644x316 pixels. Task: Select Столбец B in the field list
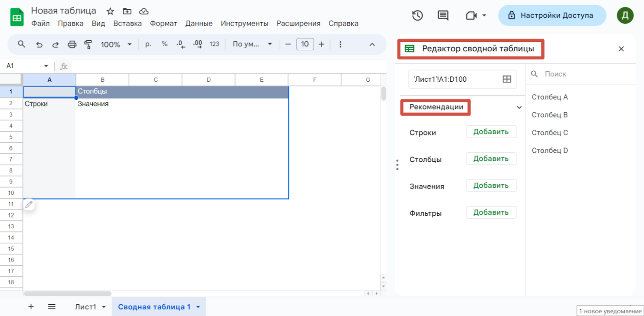[x=550, y=115]
